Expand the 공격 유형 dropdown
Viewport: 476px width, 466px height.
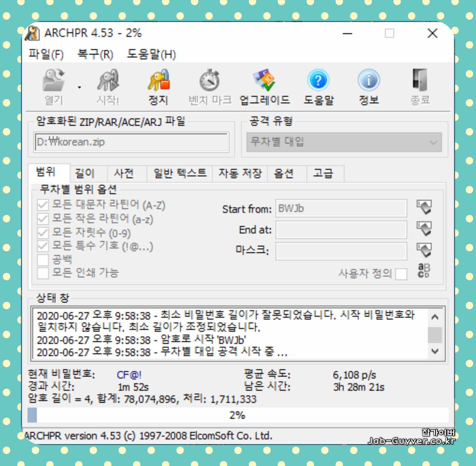[433, 142]
